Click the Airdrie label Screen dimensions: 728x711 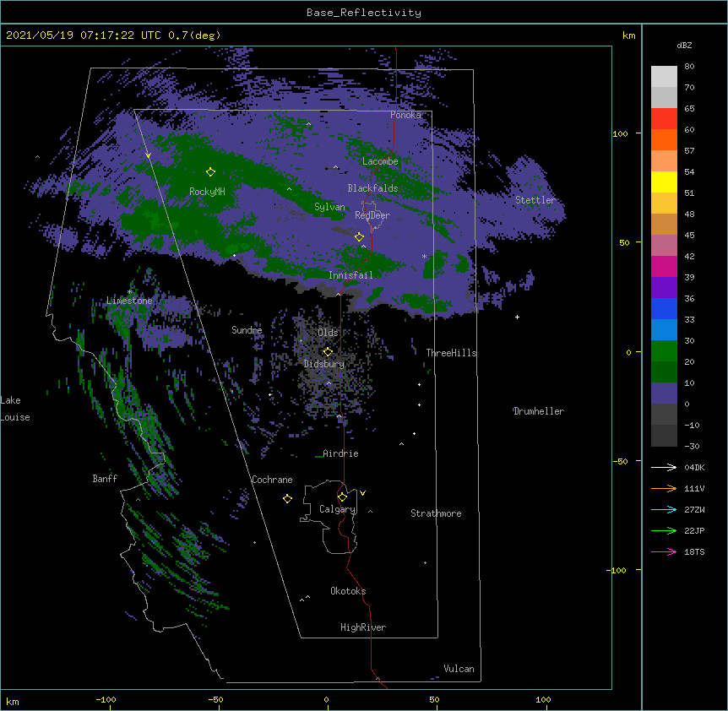click(340, 453)
